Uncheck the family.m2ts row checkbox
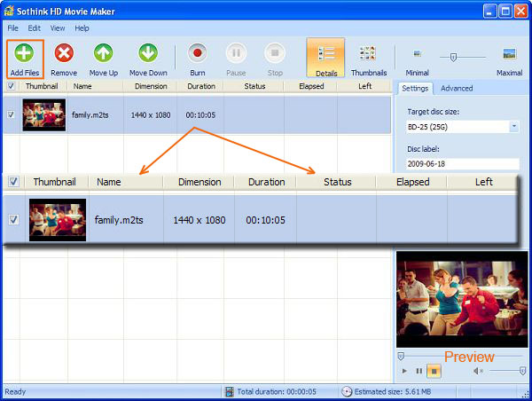This screenshot has height=401, width=532. point(11,114)
